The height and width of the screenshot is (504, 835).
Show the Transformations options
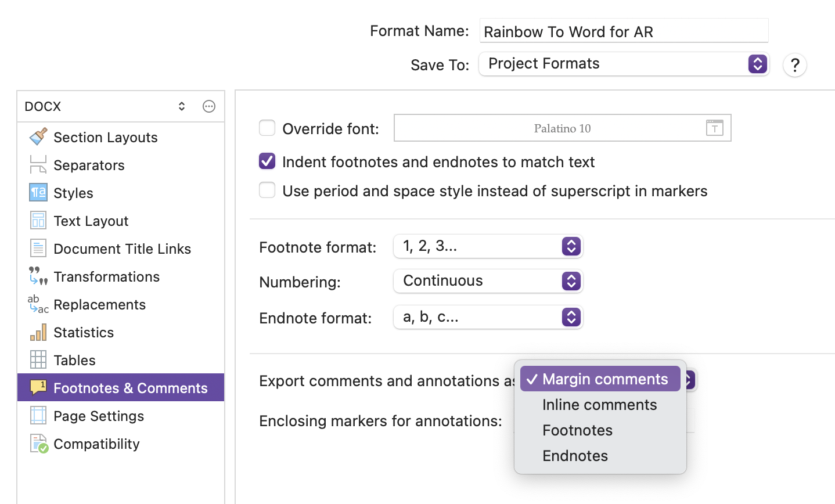pyautogui.click(x=121, y=276)
